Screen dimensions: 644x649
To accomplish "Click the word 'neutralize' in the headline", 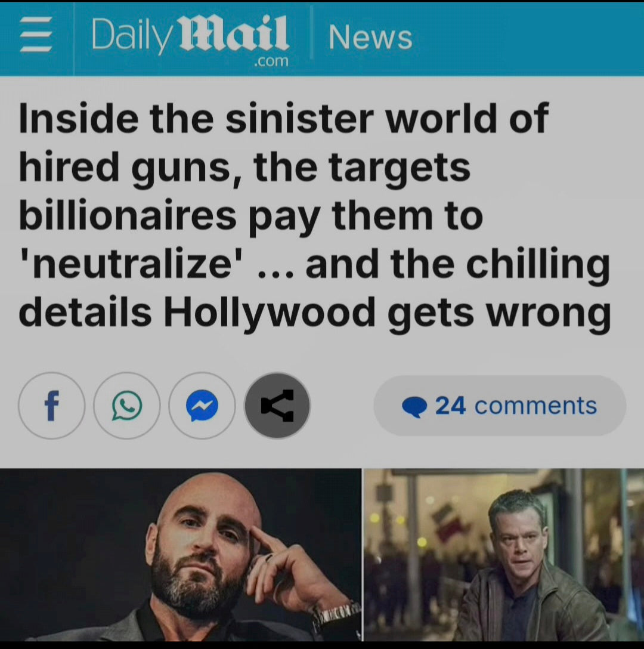I will pos(132,265).
